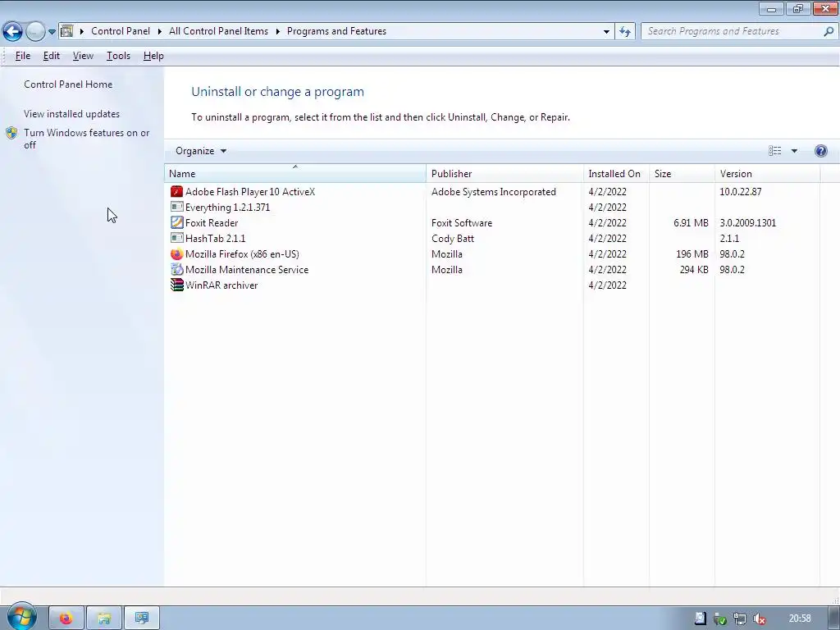
Task: Open the view options dropdown arrow
Action: 794,151
